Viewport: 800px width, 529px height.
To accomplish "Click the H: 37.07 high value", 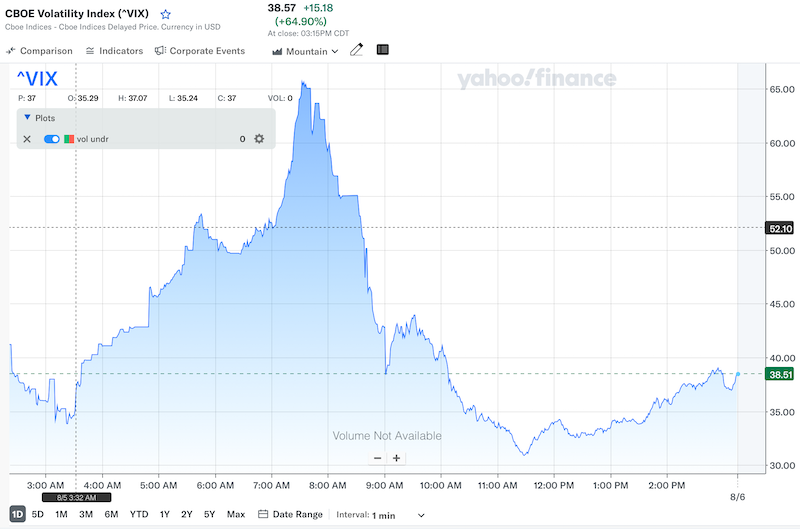I will click(x=133, y=98).
